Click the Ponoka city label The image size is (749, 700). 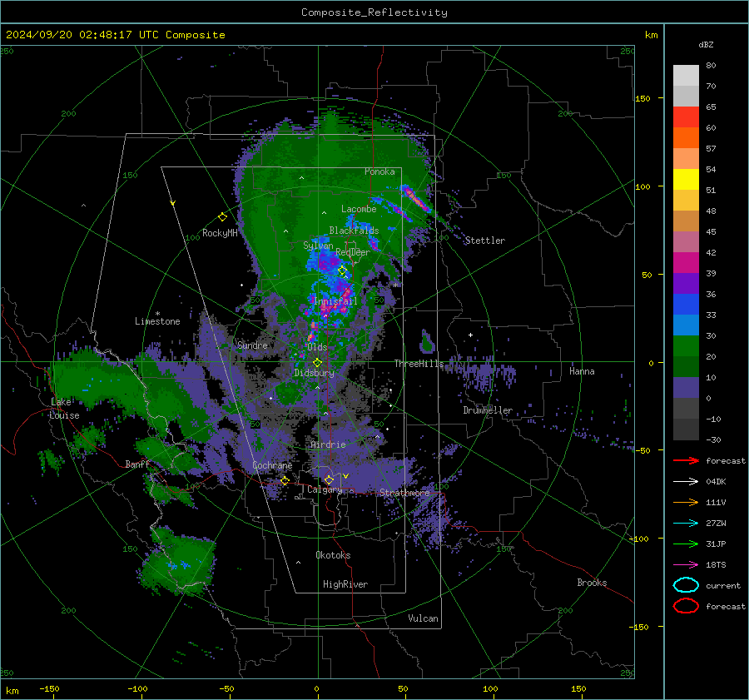tap(379, 171)
